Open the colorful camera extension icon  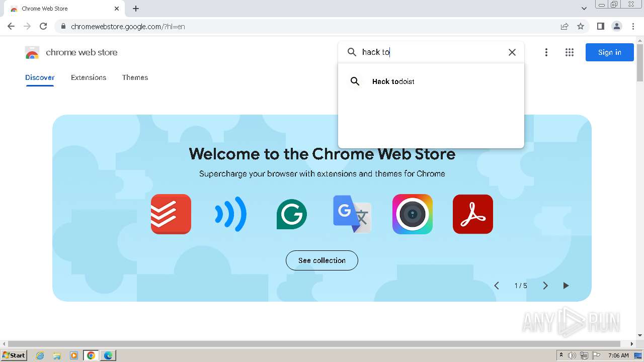coord(413,214)
